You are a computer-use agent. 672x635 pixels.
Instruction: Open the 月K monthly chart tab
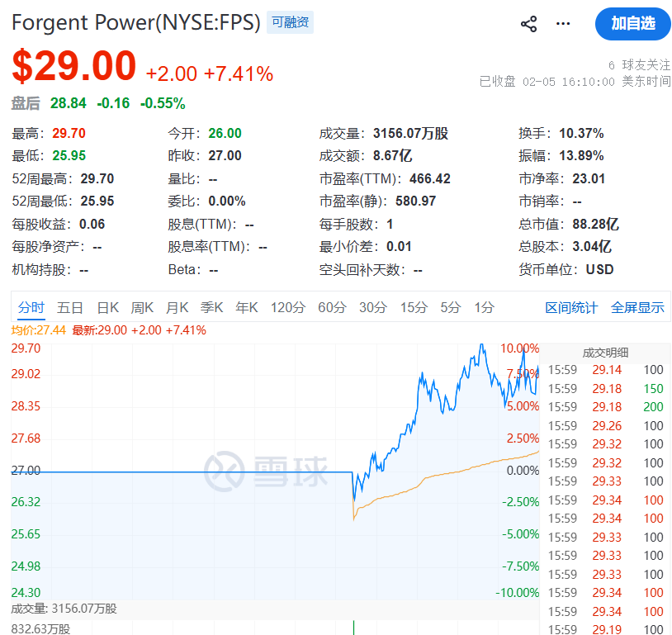pyautogui.click(x=177, y=308)
